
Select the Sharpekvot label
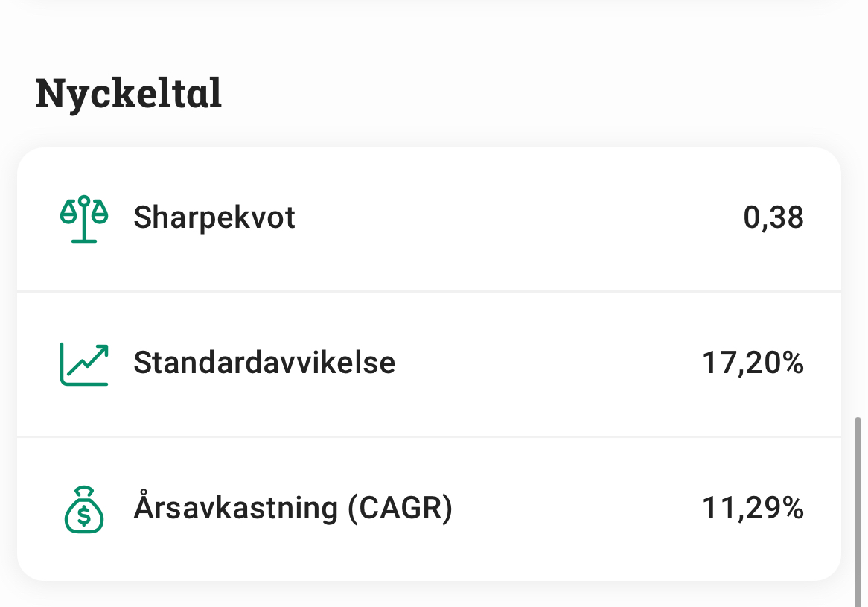point(214,218)
